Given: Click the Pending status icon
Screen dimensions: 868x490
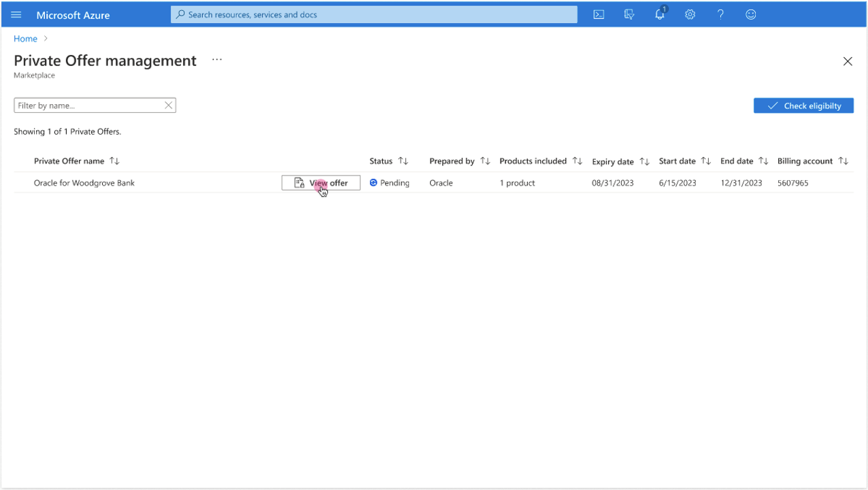Looking at the screenshot, I should 373,182.
